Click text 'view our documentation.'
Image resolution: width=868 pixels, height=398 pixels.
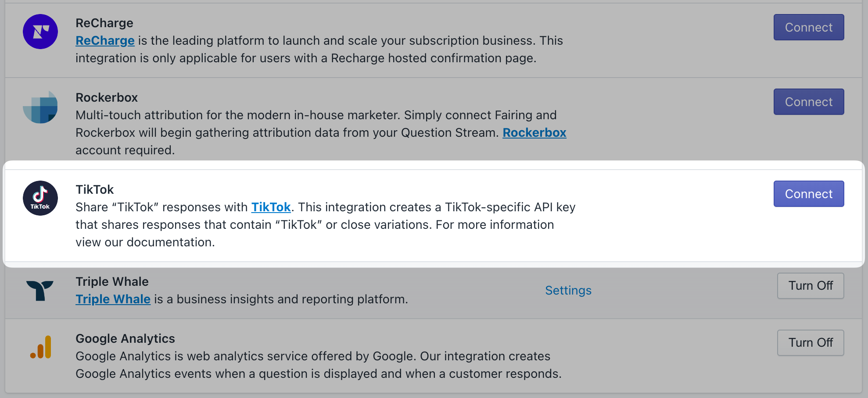point(145,242)
